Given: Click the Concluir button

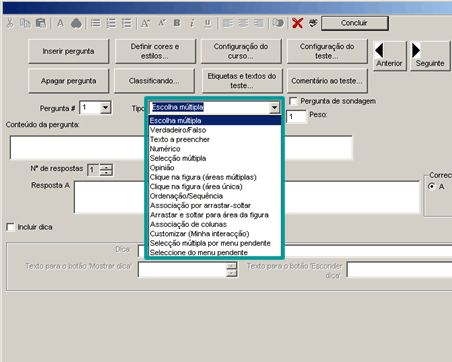Looking at the screenshot, I should click(355, 23).
